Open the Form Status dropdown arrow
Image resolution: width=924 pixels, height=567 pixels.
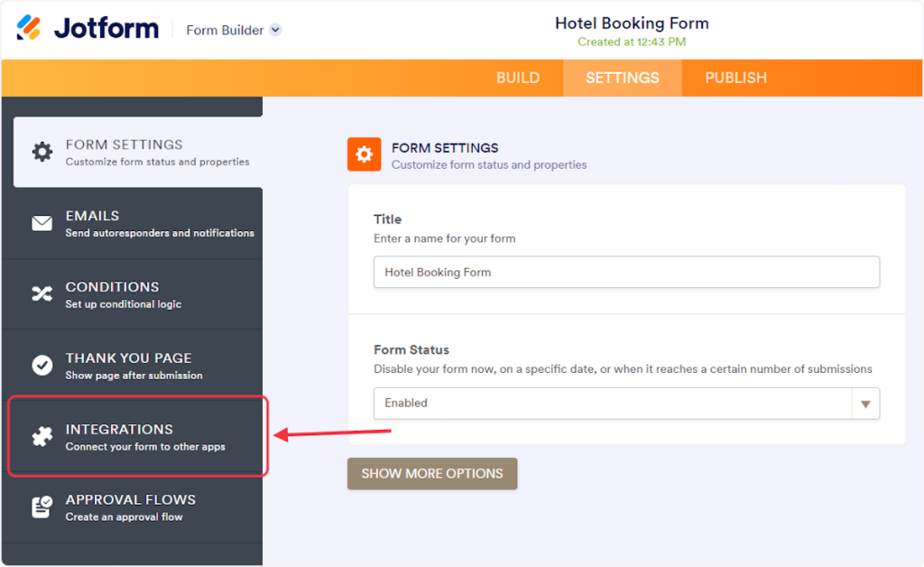(865, 404)
